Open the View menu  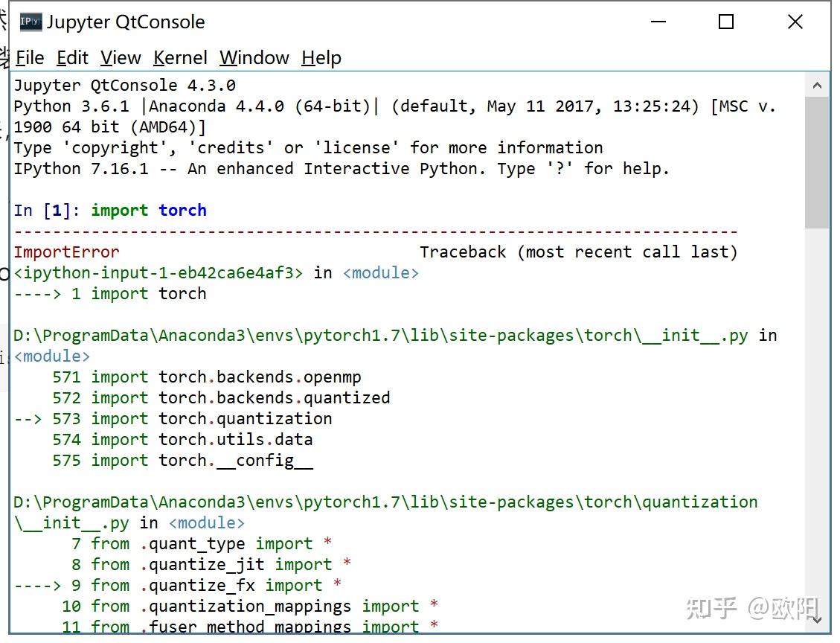point(121,57)
